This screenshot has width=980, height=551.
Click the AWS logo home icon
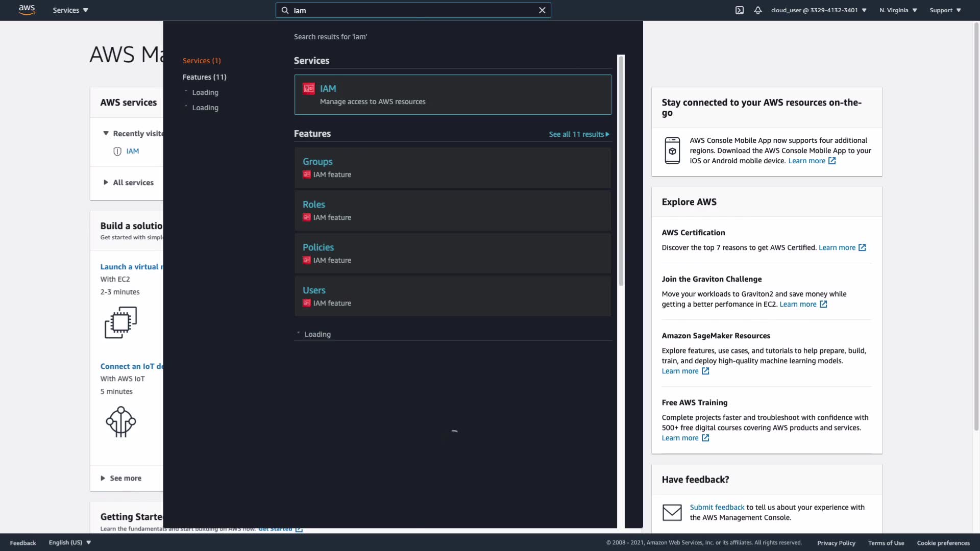27,10
